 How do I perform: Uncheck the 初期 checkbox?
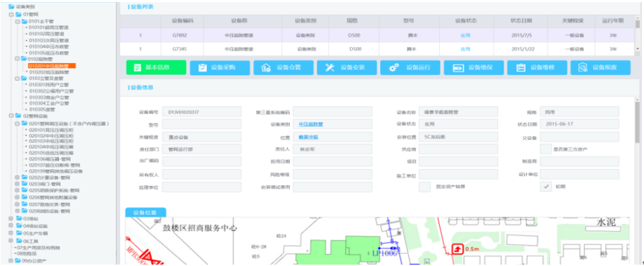546,187
